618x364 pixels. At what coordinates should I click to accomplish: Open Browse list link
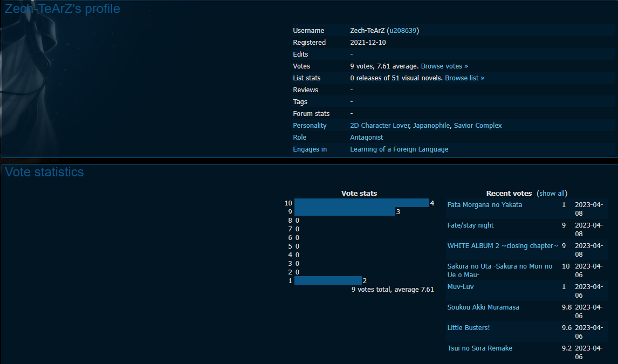[465, 78]
